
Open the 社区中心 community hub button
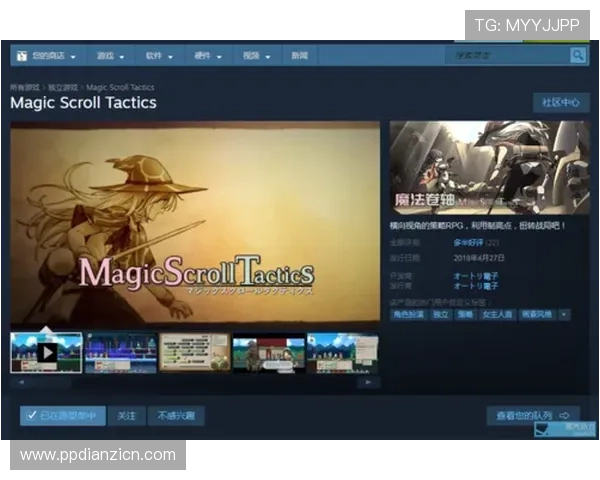coord(561,103)
